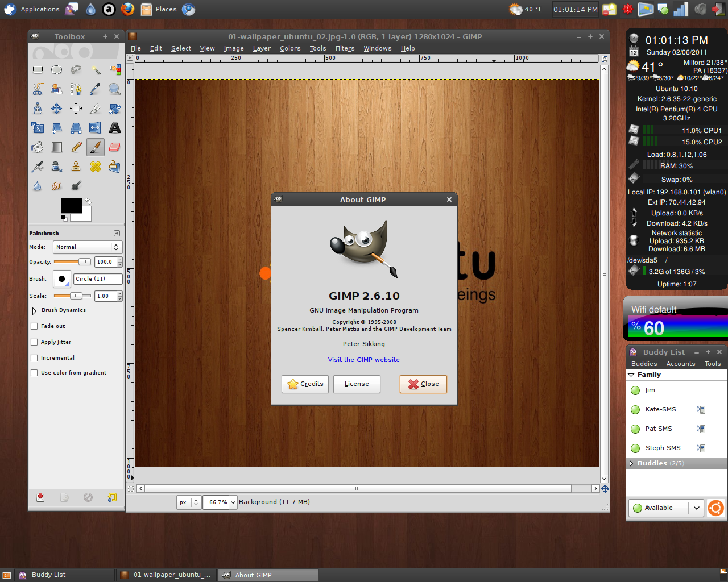Select the Fuzzy Select wand tool
The height and width of the screenshot is (582, 728).
[96, 70]
